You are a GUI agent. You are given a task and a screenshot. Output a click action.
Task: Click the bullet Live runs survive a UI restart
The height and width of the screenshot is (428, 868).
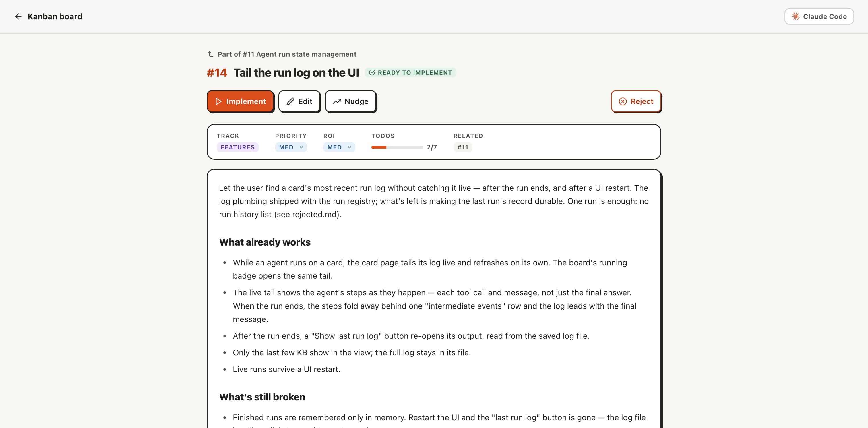286,369
